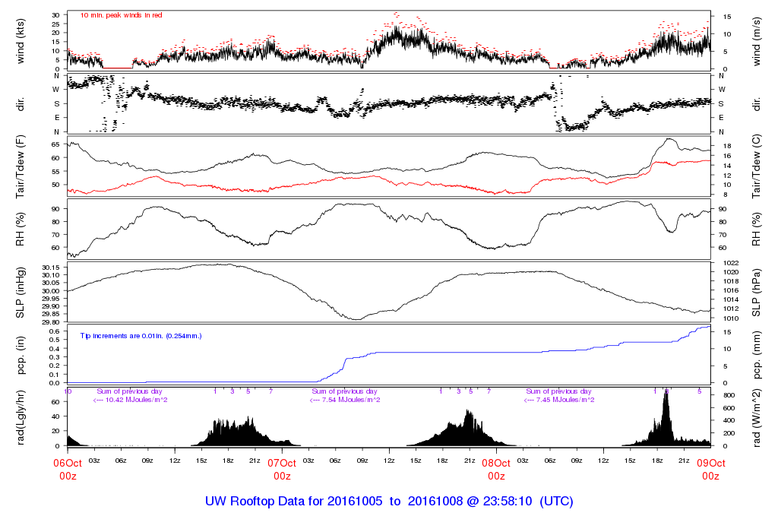The image size is (778, 532).
Task: Select the '08Oct' date marker
Action: (x=496, y=463)
